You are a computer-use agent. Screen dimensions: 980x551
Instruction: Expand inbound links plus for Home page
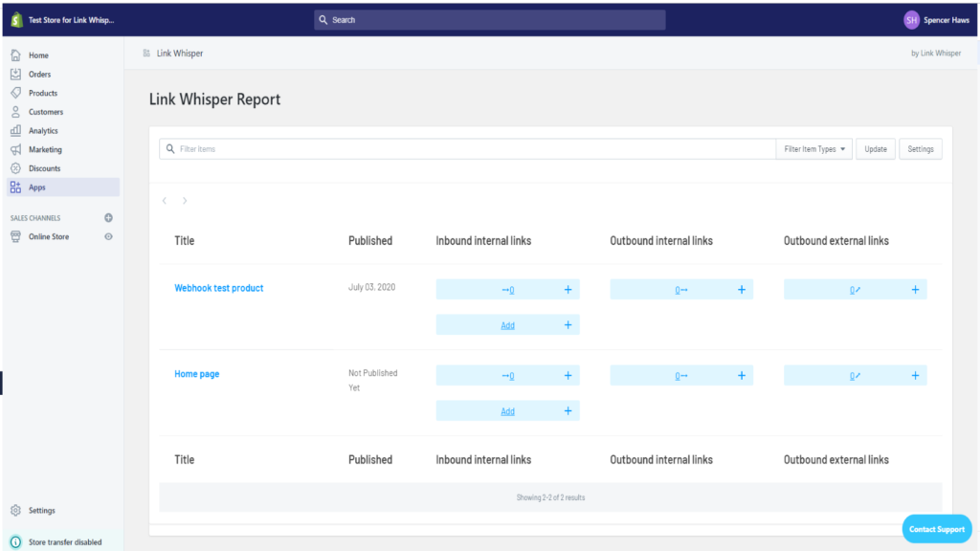568,375
